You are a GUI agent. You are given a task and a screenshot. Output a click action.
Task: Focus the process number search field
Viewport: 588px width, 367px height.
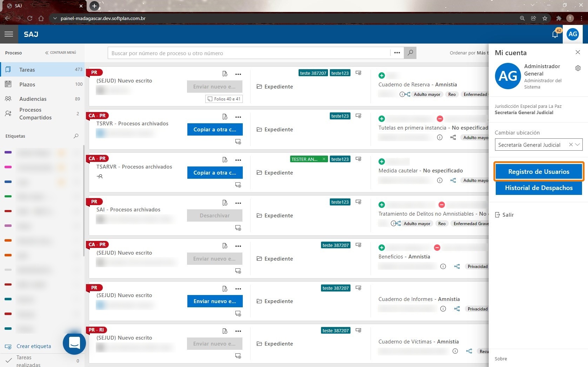click(249, 53)
